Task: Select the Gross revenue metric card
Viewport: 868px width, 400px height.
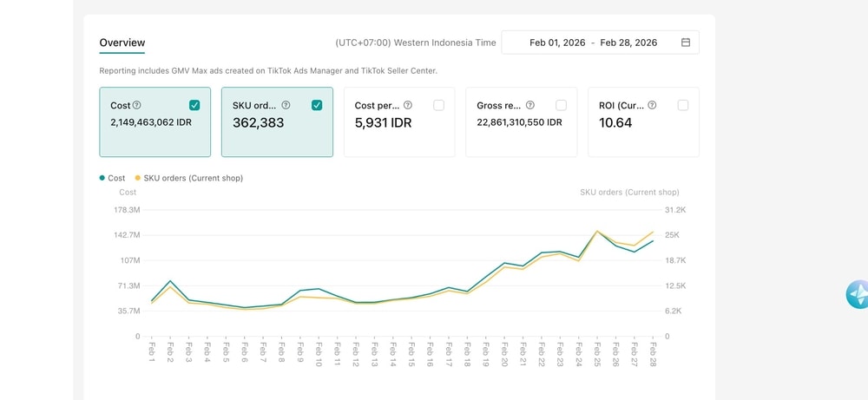Action: (519, 122)
